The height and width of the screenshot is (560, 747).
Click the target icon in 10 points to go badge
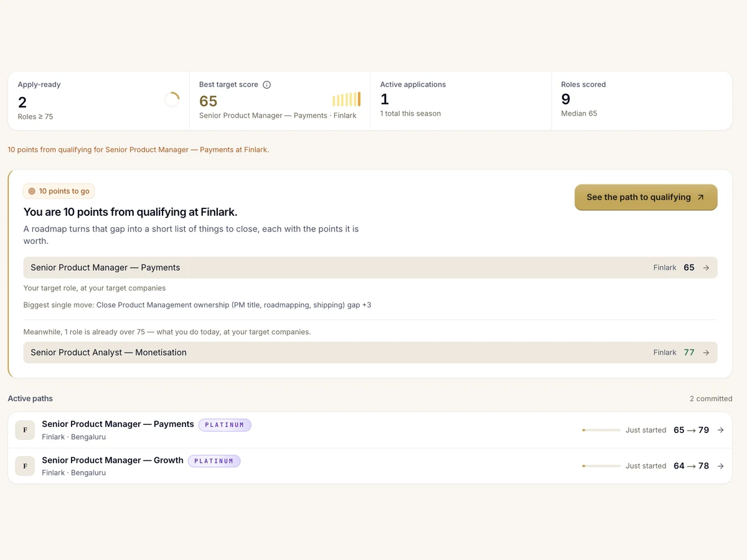tap(32, 191)
